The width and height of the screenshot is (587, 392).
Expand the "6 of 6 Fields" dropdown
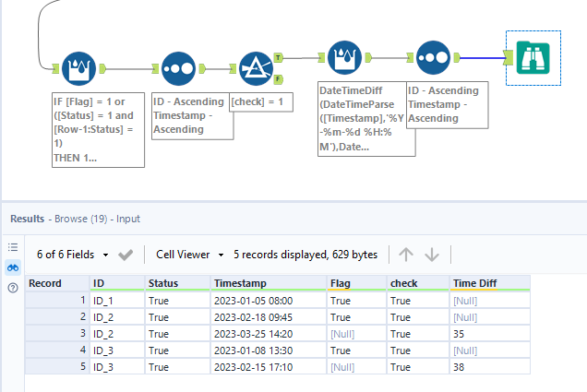click(x=73, y=254)
